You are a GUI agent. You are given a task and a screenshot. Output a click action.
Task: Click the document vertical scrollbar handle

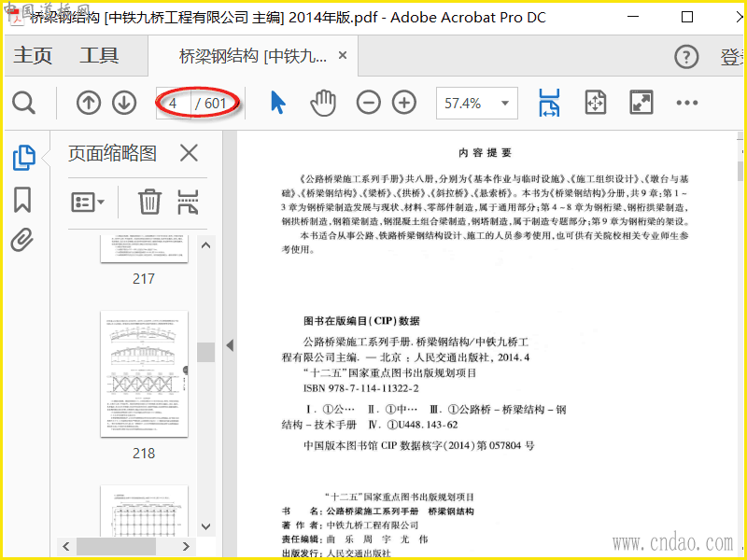(740, 171)
